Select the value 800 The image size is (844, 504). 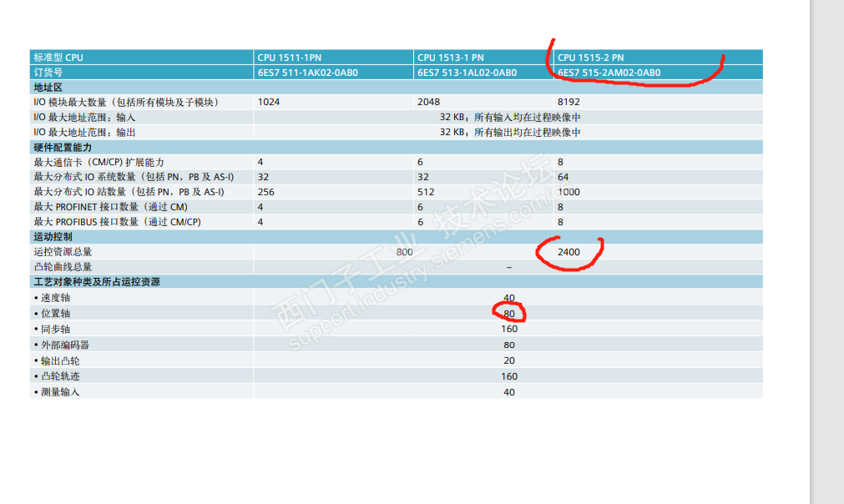click(404, 252)
